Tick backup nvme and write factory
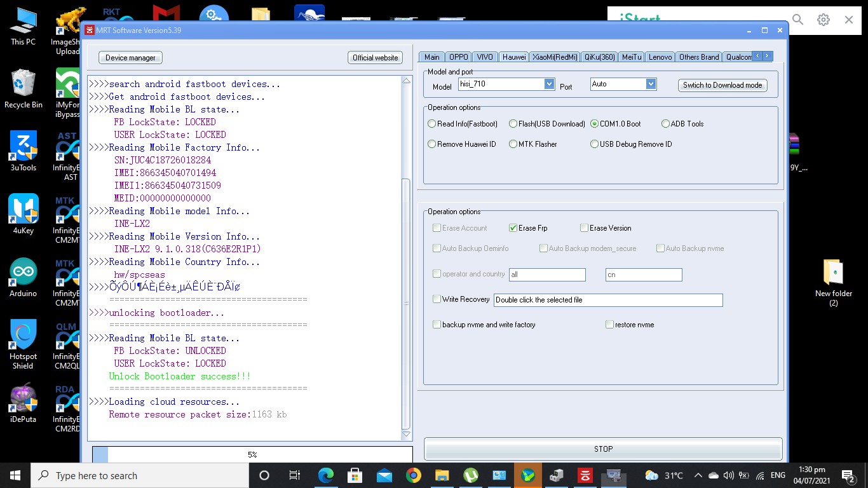Viewport: 868px width, 488px height. click(437, 325)
